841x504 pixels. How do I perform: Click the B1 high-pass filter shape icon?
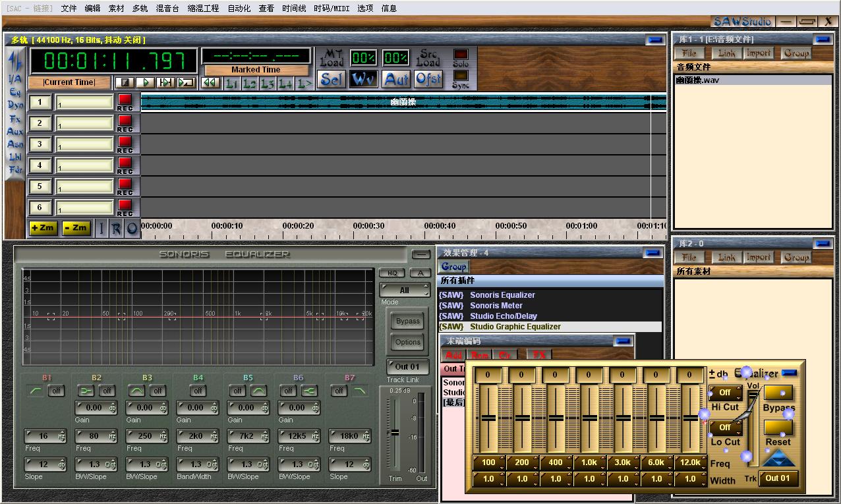[x=36, y=391]
